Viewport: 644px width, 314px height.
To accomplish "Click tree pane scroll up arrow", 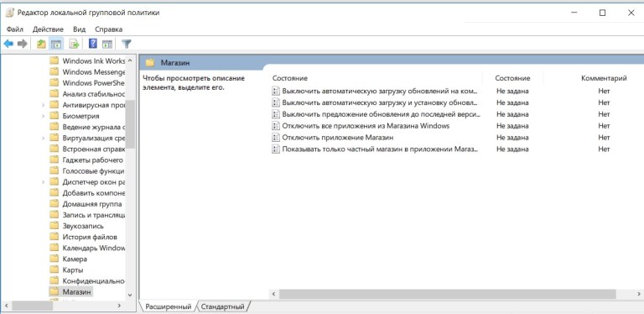I will 130,60.
